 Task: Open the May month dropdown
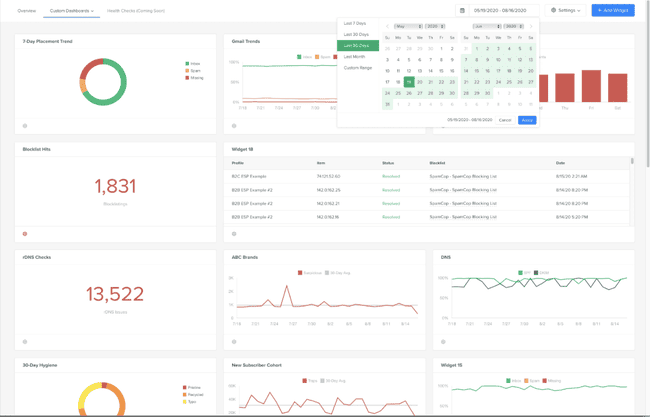coord(408,27)
